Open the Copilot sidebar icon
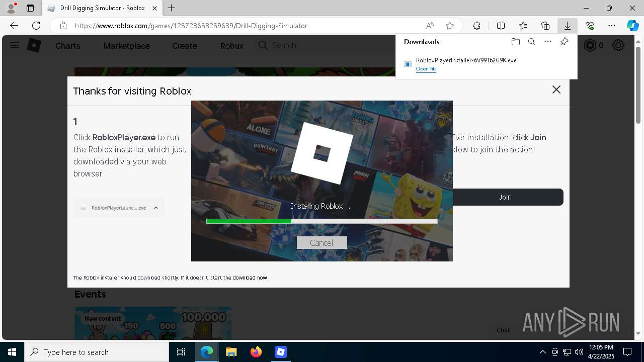 pyautogui.click(x=632, y=26)
